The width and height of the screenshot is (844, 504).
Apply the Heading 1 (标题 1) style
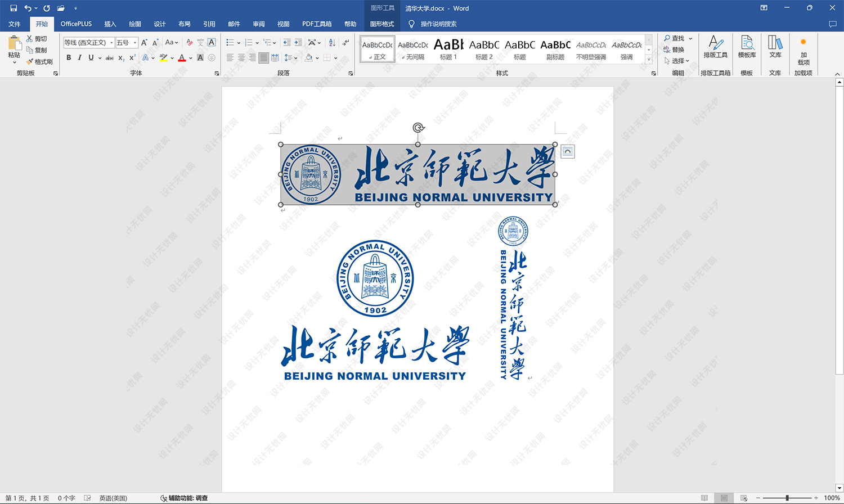(x=448, y=49)
